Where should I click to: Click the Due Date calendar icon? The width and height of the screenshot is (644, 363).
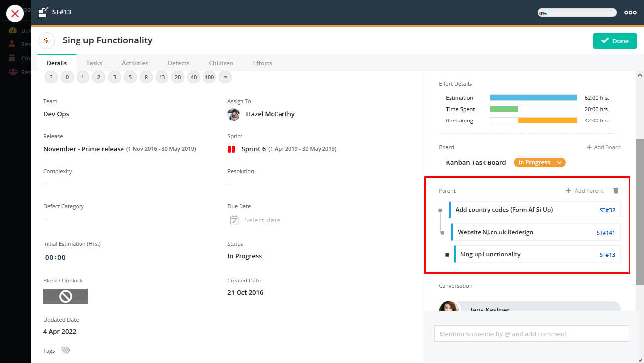234,220
